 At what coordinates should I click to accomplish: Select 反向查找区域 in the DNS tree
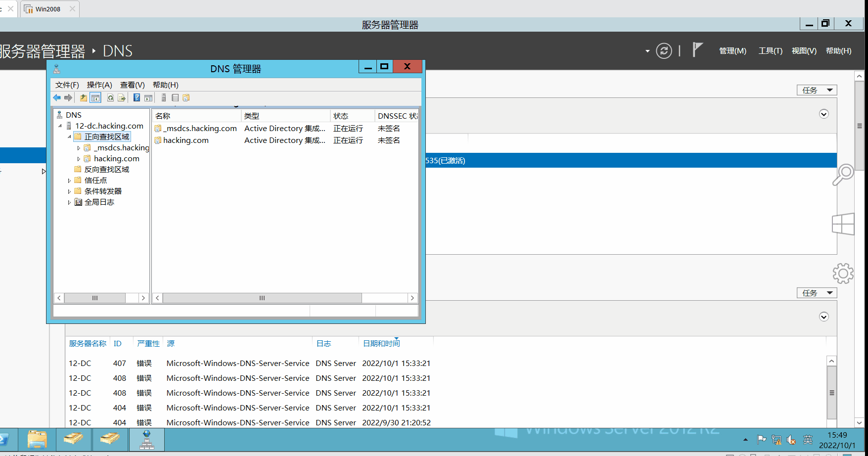107,170
